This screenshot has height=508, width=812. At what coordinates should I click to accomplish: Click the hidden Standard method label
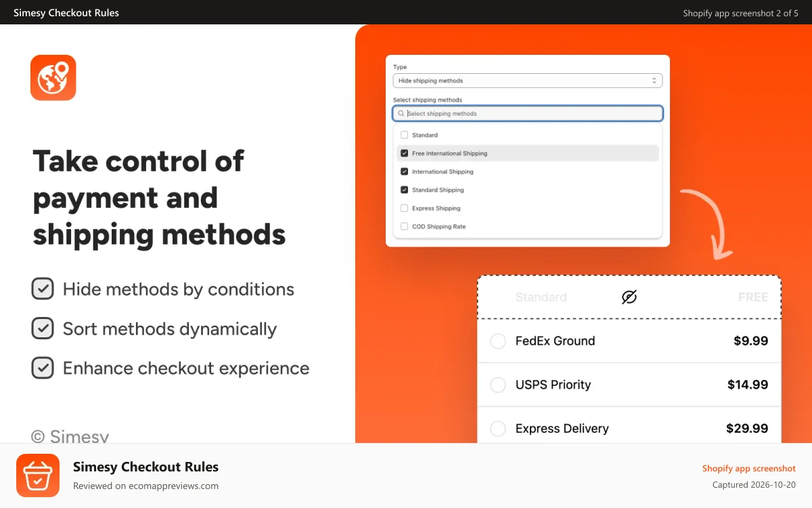tap(541, 297)
